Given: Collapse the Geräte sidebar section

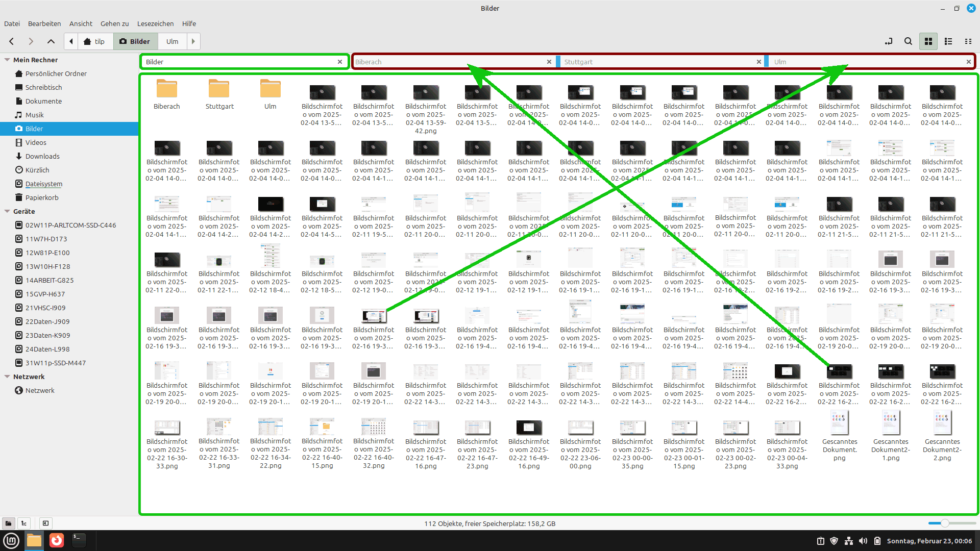Looking at the screenshot, I should coord(7,211).
